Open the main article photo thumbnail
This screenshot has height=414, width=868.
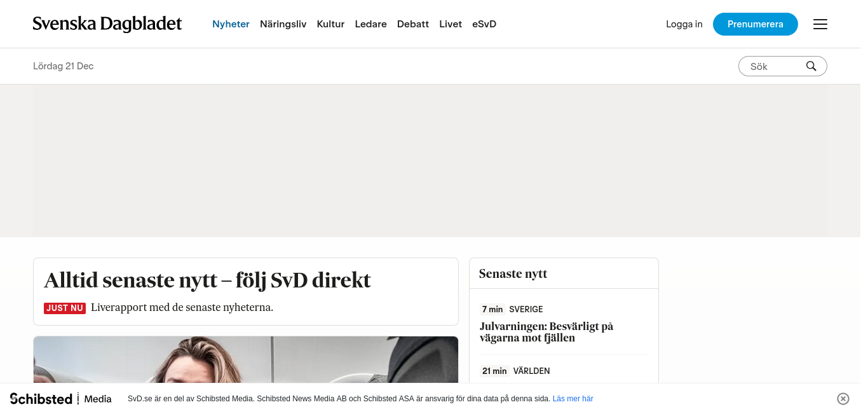[x=246, y=359]
